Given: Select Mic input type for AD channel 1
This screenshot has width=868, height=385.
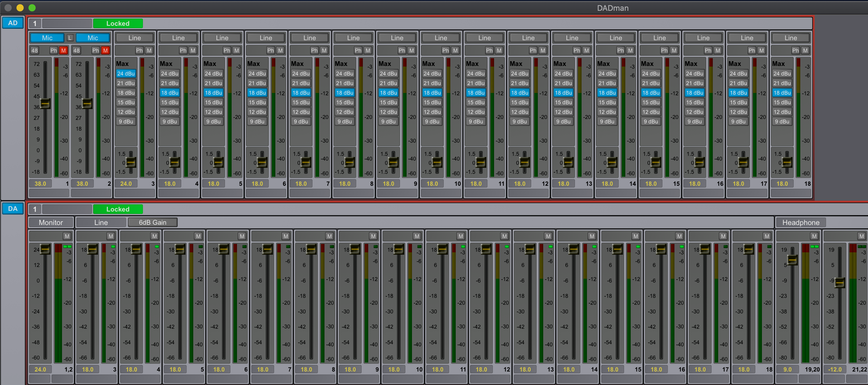Looking at the screenshot, I should 47,38.
